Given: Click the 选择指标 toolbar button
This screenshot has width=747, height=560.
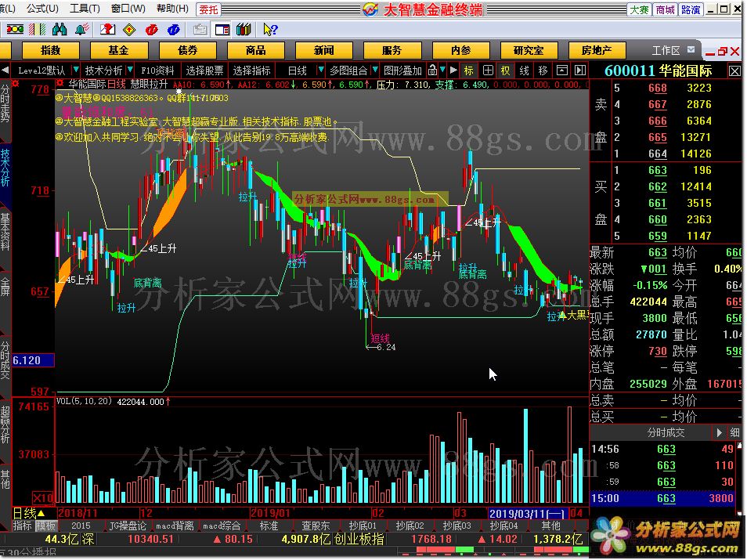Looking at the screenshot, I should point(251,70).
